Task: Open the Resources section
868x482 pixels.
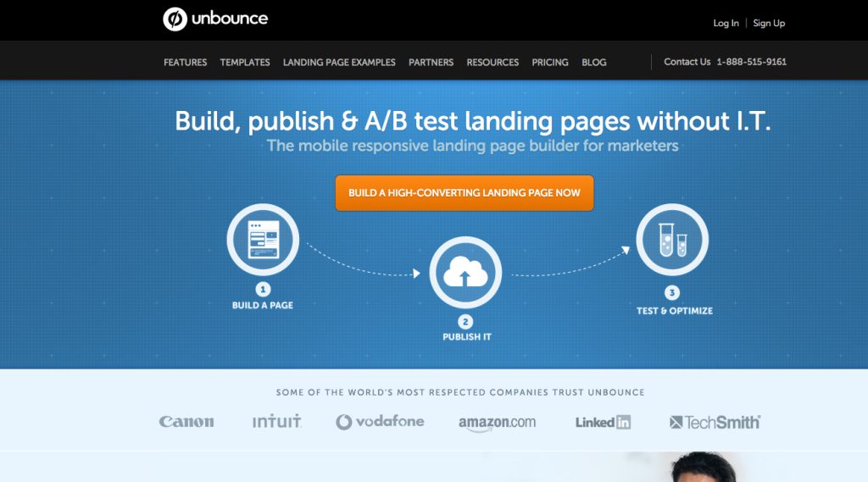Action: point(492,63)
